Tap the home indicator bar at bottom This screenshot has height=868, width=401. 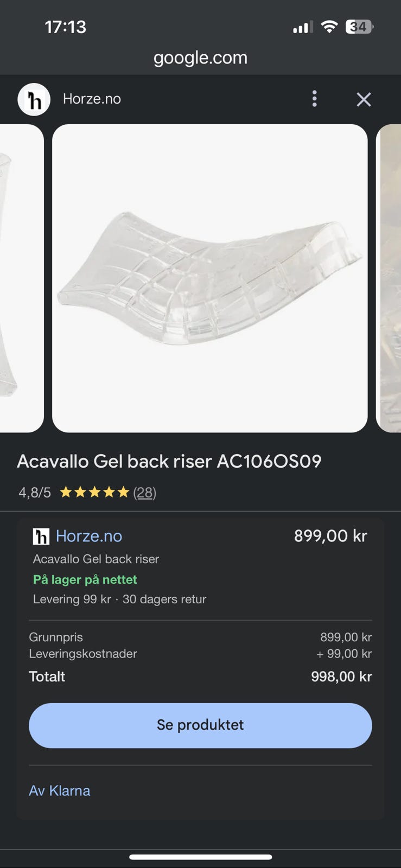[200, 857]
